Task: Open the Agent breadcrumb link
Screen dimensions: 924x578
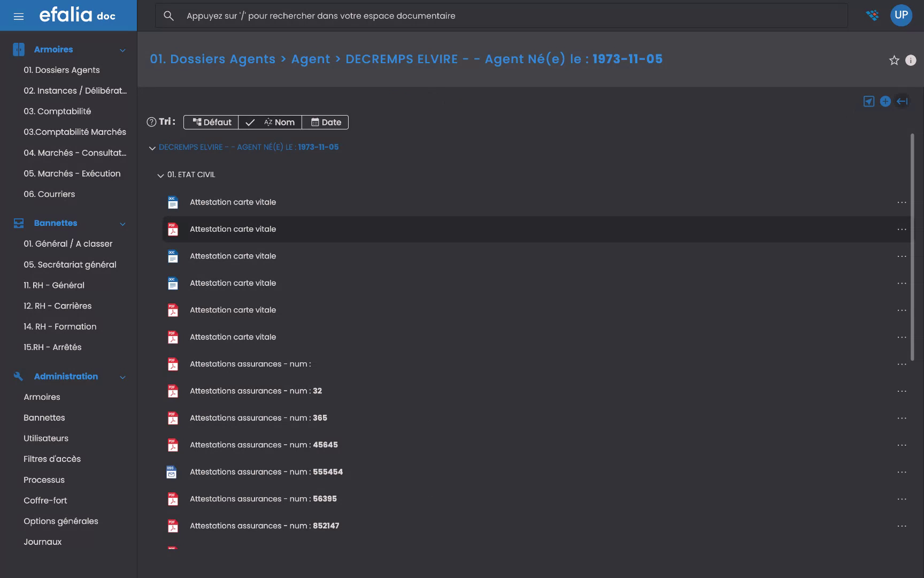Action: [310, 59]
